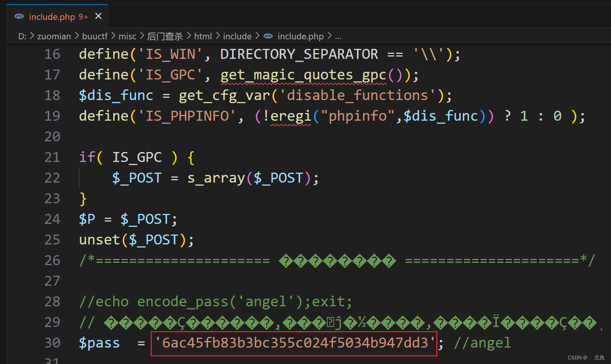Viewport: 611px width, 364px height.
Task: Click line number 22
Action: pos(52,178)
